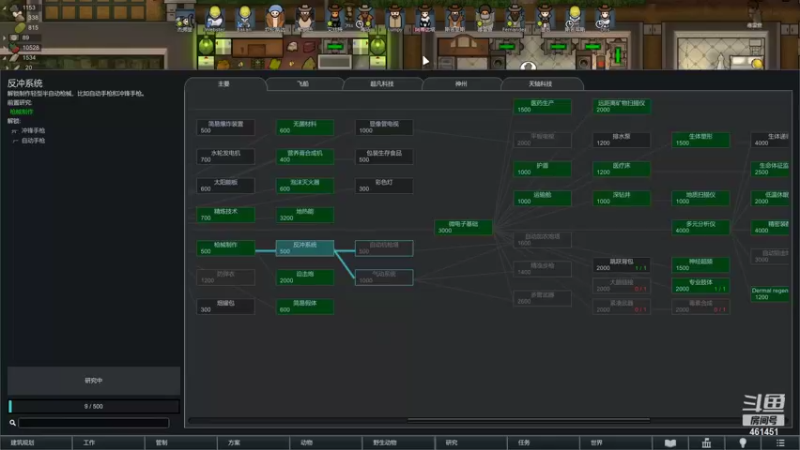
Task: Open the history book icon in bottom bar
Action: [x=670, y=443]
